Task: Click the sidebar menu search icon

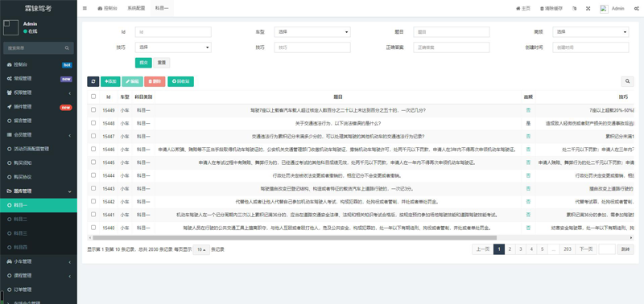Action: (67, 48)
